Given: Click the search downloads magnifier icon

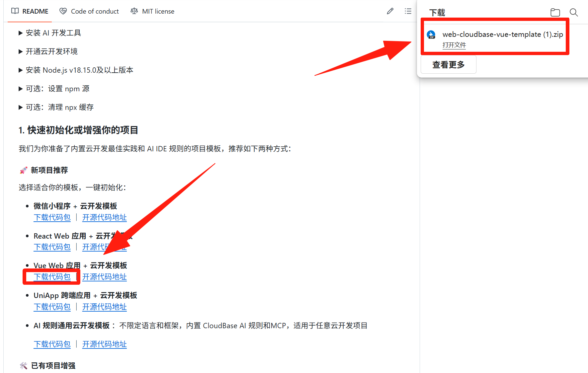Looking at the screenshot, I should (574, 13).
